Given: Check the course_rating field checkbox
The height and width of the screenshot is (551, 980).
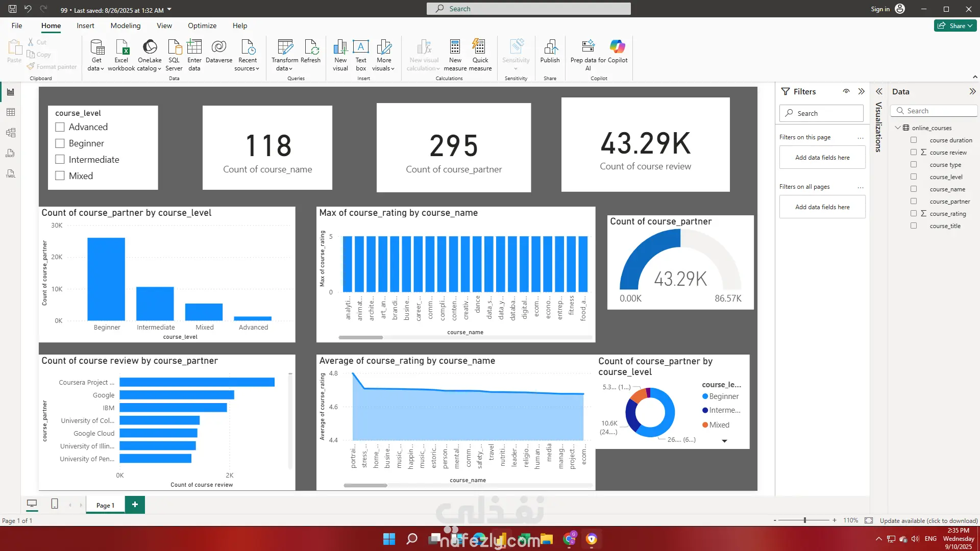Looking at the screenshot, I should pos(914,214).
